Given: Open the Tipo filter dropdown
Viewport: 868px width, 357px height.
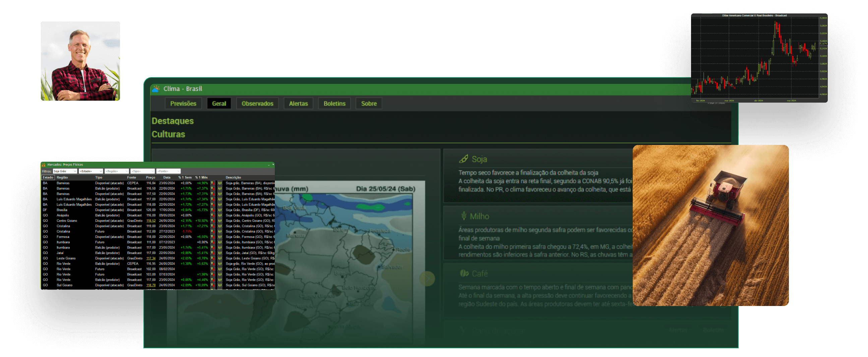Looking at the screenshot, I should coord(142,171).
